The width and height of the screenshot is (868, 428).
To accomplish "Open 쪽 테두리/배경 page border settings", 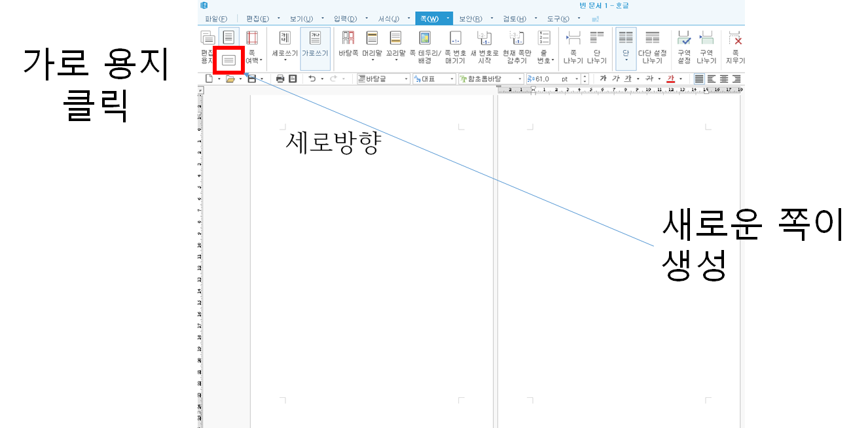I will pos(424,38).
